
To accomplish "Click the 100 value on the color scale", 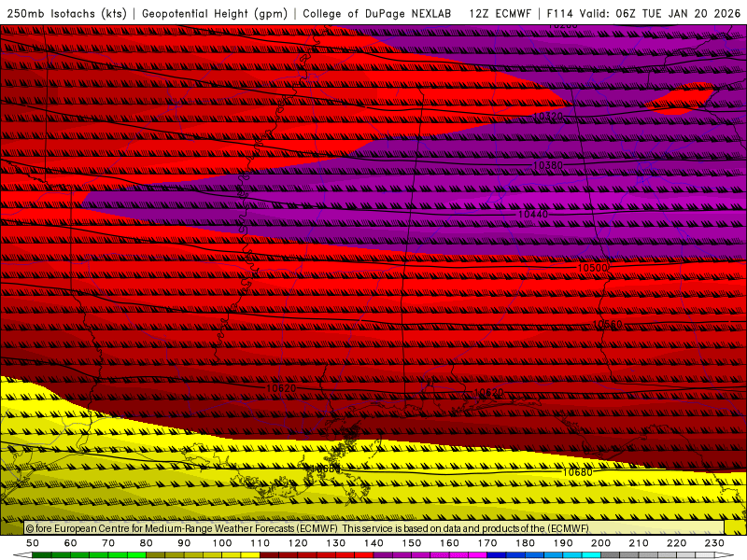I will [222, 543].
